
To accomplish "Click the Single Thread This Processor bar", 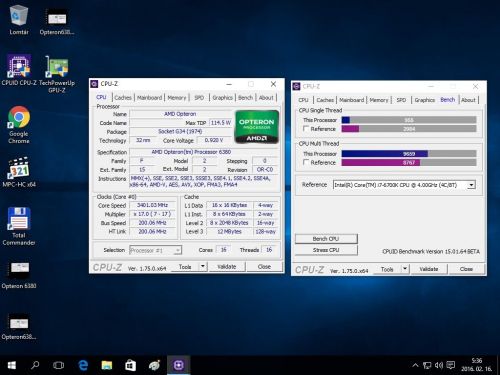I will pos(409,120).
